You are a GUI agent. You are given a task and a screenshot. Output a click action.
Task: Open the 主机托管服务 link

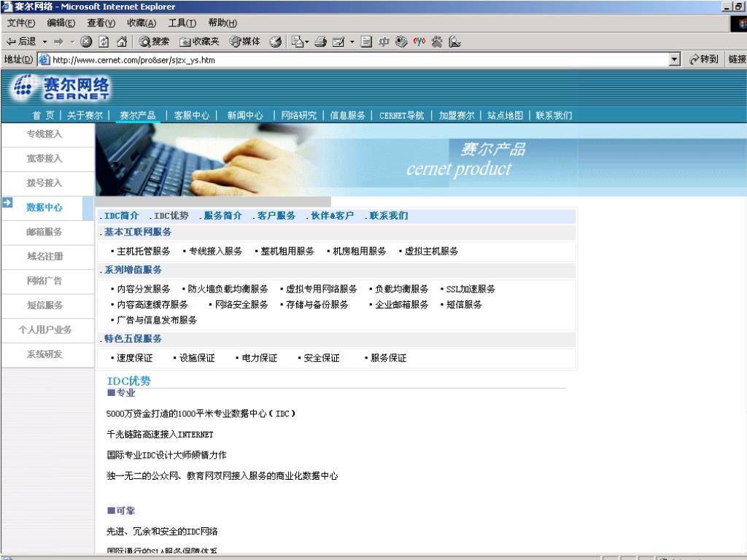(x=144, y=251)
